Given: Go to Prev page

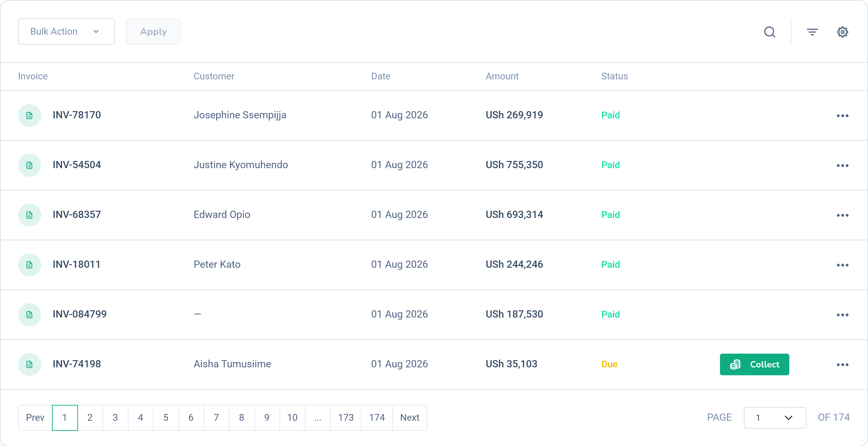Looking at the screenshot, I should [x=35, y=418].
